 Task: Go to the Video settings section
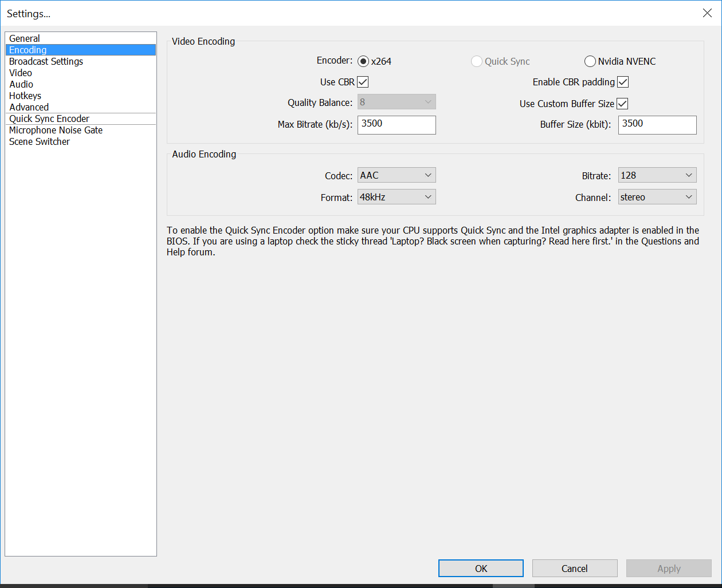21,73
